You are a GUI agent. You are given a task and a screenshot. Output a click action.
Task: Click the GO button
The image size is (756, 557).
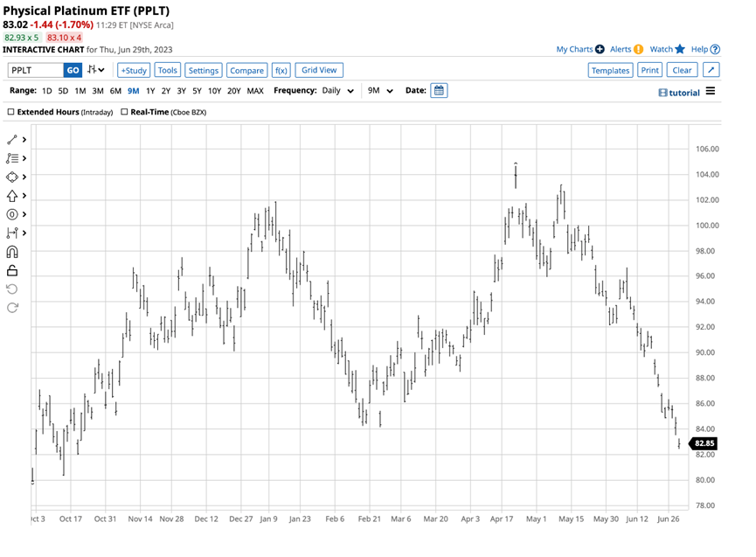(73, 70)
